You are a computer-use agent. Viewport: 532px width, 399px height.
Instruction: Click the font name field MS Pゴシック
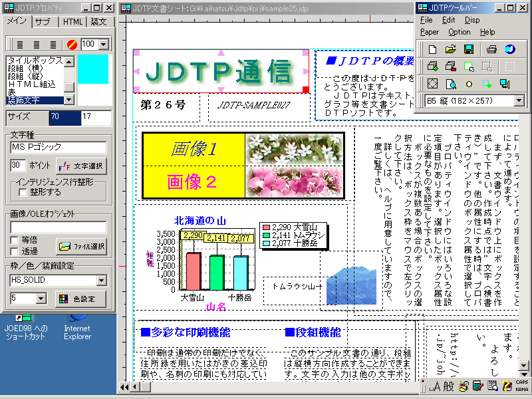pyautogui.click(x=58, y=147)
